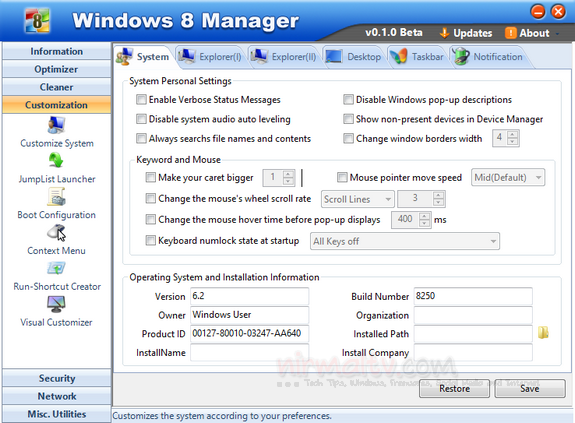Browse folder icon next to Installed Path

click(543, 332)
